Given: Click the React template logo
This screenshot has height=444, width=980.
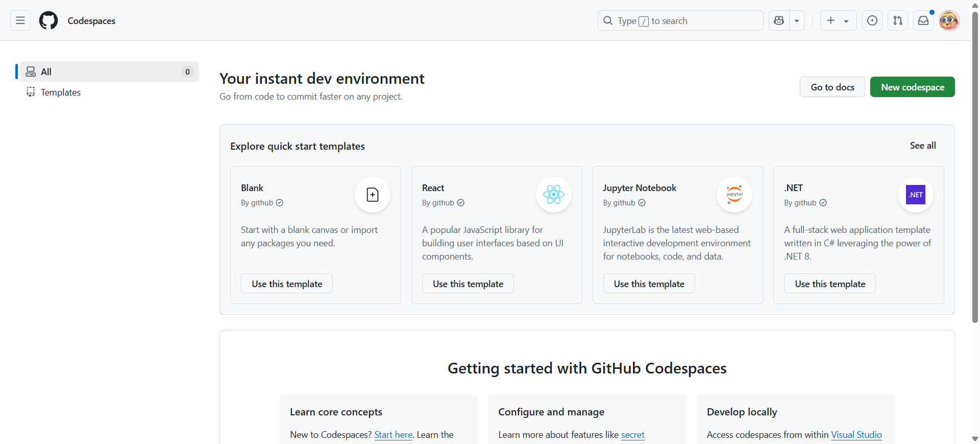Looking at the screenshot, I should pos(554,195).
